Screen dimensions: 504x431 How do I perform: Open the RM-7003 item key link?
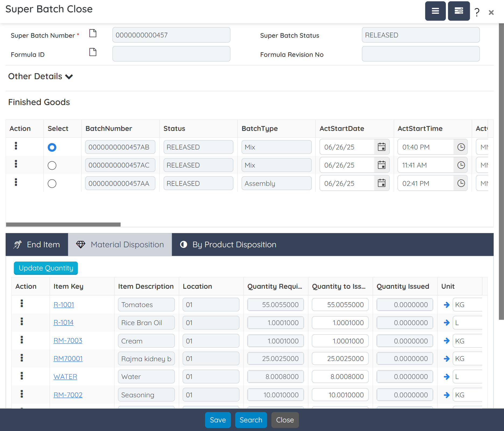(68, 341)
